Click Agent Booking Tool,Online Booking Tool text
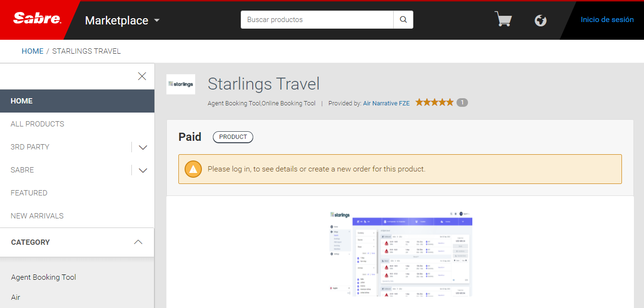Viewport: 644px width, 308px height. pos(262,103)
